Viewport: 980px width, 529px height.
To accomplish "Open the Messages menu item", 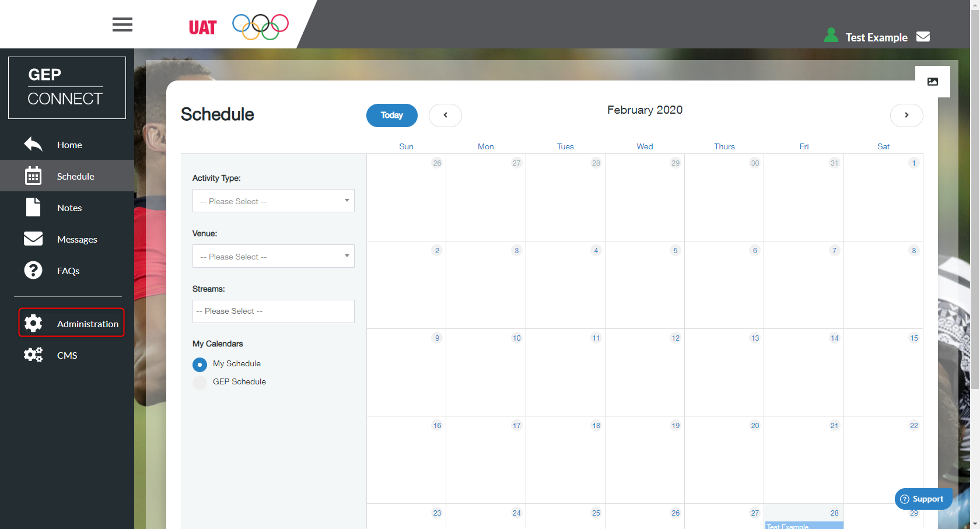I will tap(67, 239).
